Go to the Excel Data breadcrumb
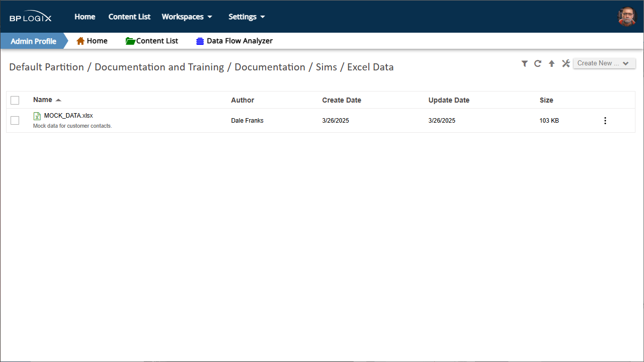 click(x=370, y=67)
